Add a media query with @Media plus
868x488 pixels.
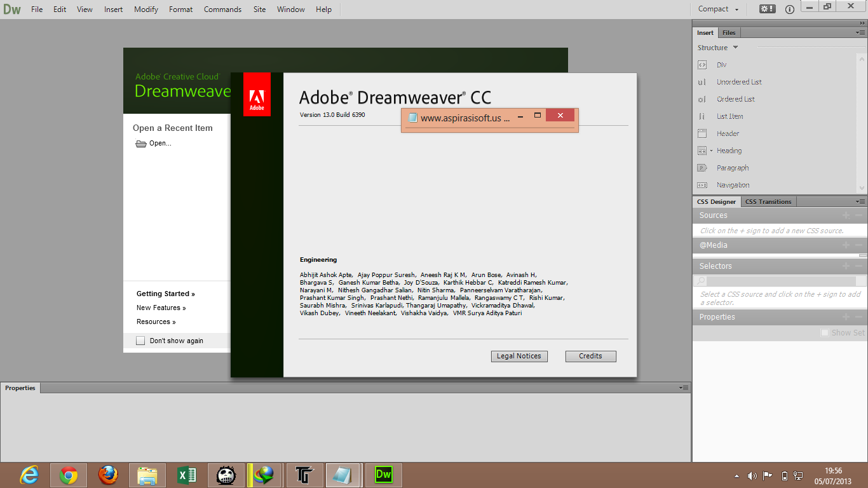[x=846, y=245]
